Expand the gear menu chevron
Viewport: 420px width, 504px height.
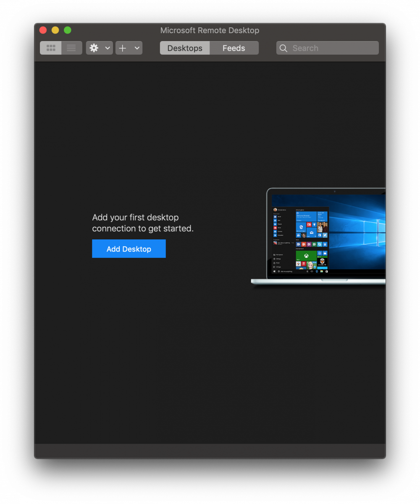(108, 48)
